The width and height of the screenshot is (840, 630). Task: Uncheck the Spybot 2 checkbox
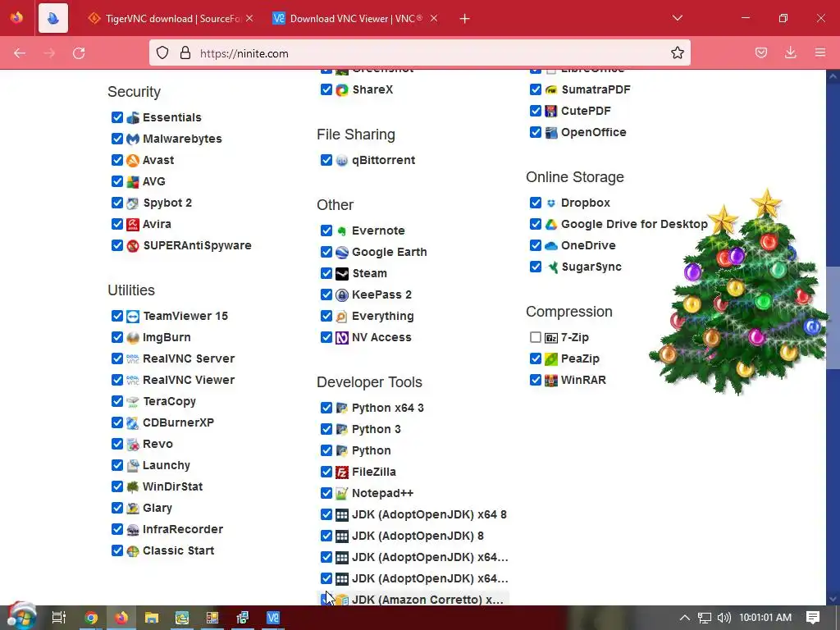(117, 203)
